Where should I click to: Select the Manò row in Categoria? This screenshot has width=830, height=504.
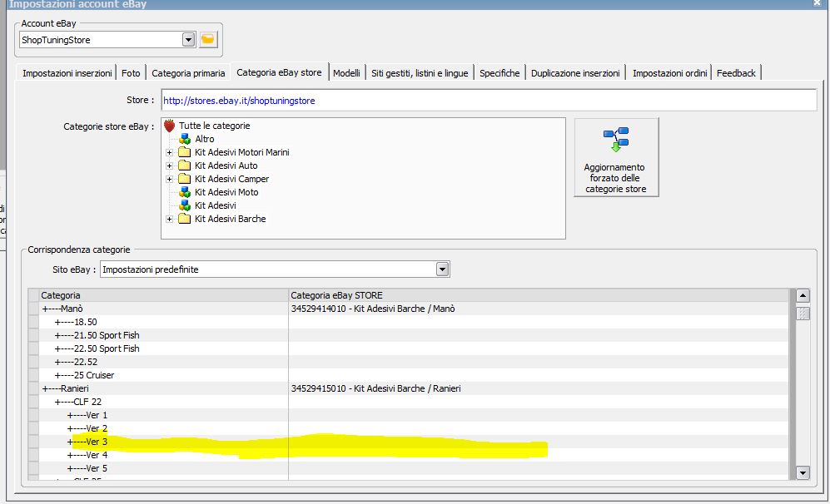[x=163, y=309]
